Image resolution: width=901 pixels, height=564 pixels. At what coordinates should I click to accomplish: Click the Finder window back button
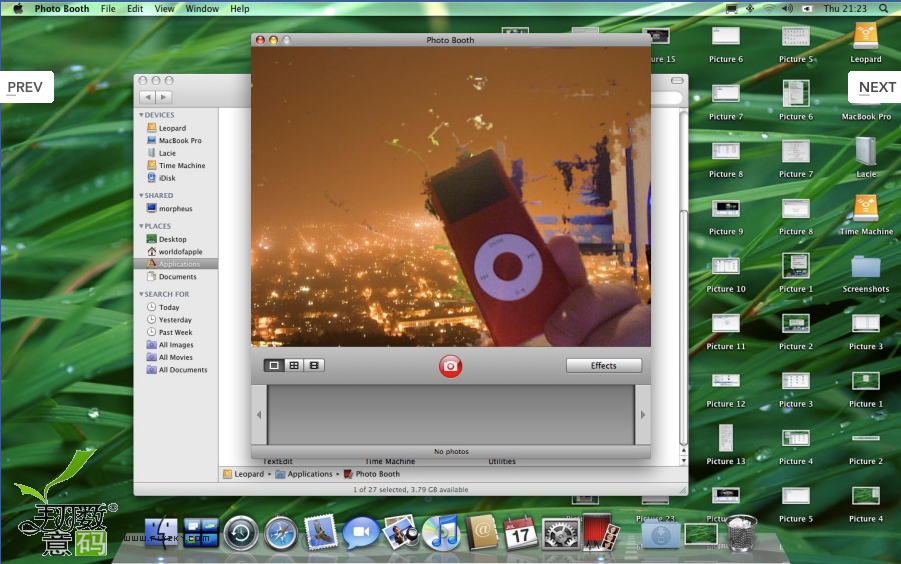point(148,97)
